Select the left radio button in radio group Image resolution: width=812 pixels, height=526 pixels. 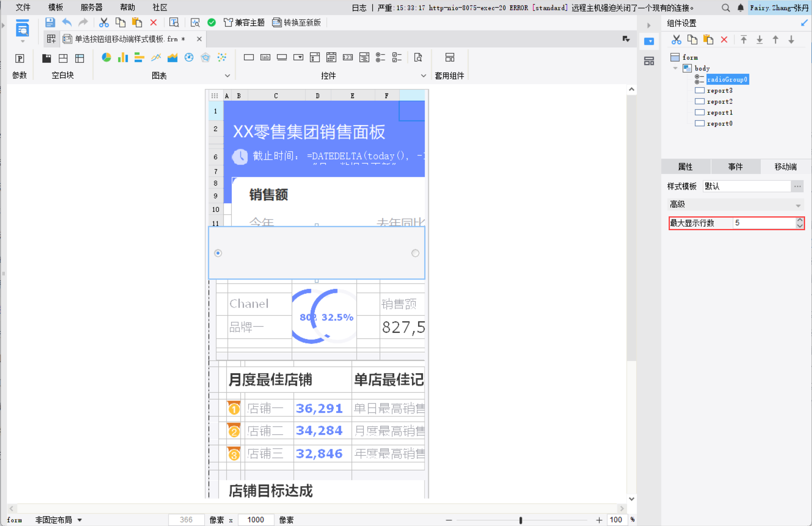[218, 253]
